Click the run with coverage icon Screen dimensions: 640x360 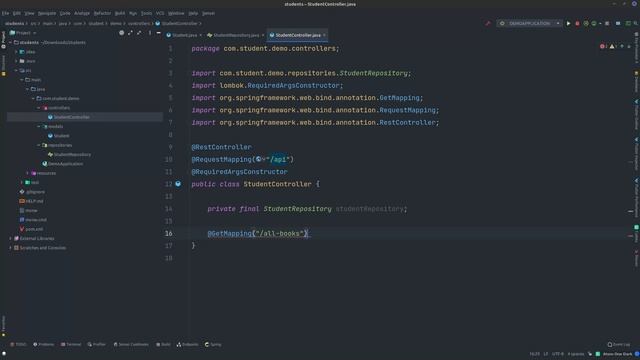(x=586, y=24)
